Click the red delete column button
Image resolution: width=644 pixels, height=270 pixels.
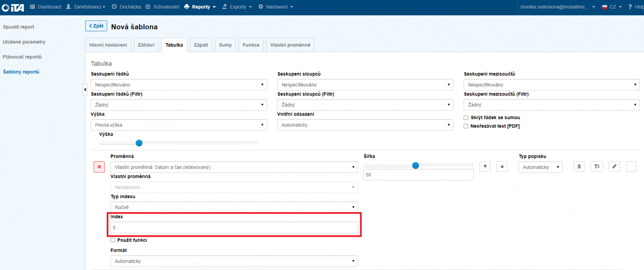tap(99, 167)
